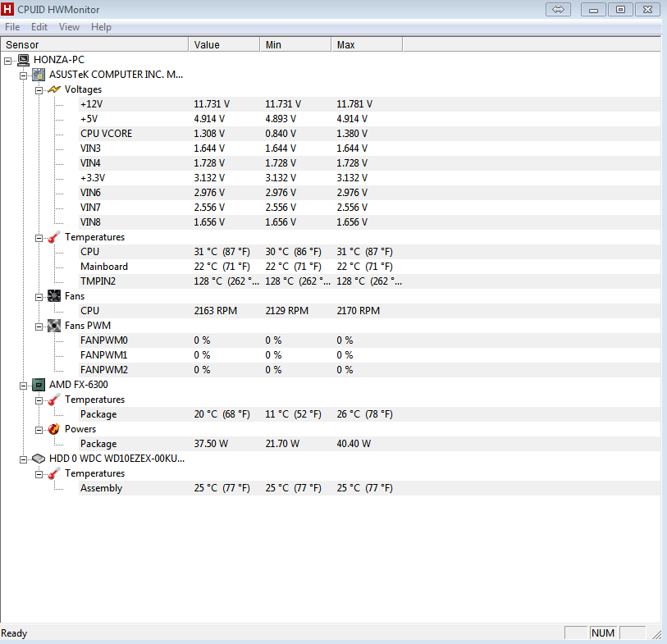Click the Fans PWM fan icon

tap(54, 326)
